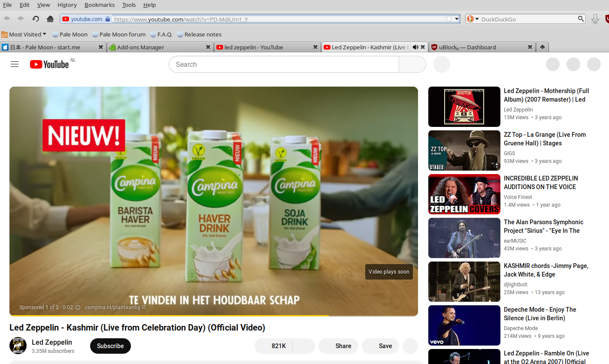Open the Tools menu
The height and width of the screenshot is (364, 609).
coord(129,5)
